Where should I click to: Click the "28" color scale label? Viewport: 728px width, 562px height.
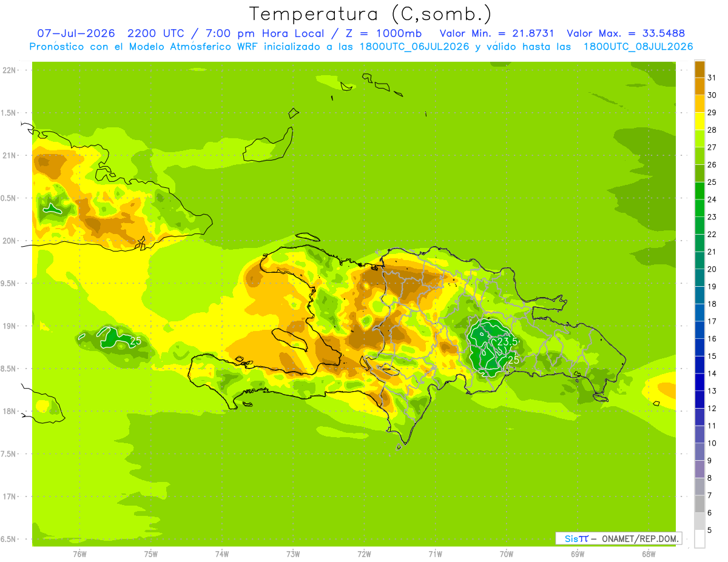point(712,130)
